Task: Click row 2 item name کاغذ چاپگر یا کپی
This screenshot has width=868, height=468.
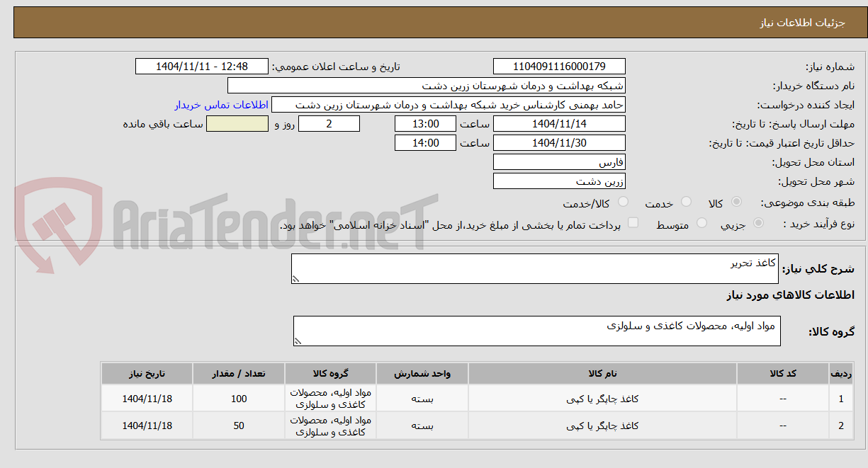Action: pyautogui.click(x=602, y=426)
